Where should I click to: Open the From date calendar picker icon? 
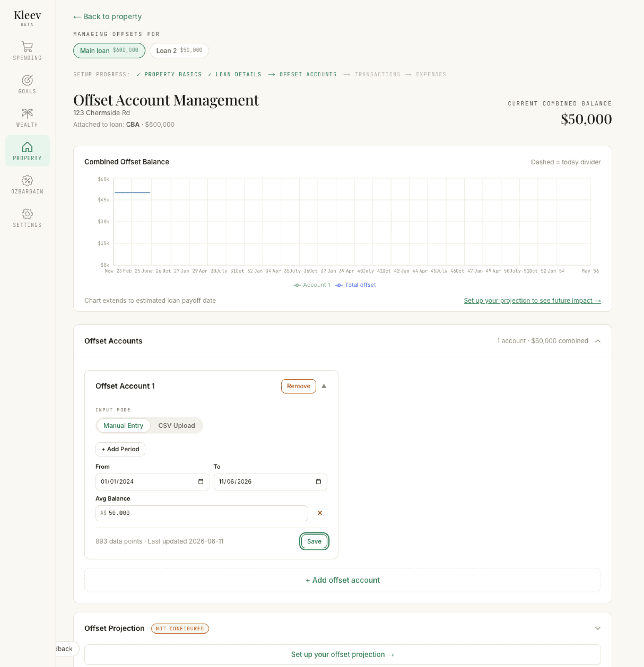pyautogui.click(x=201, y=481)
